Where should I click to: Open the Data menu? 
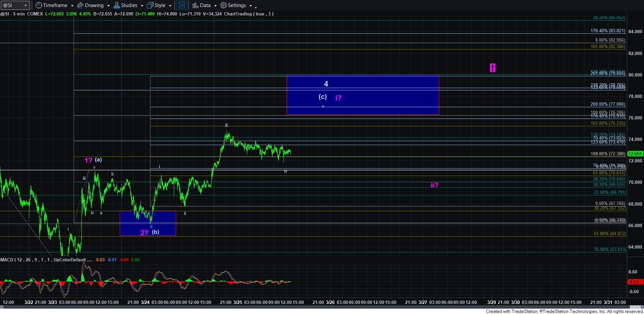(205, 5)
